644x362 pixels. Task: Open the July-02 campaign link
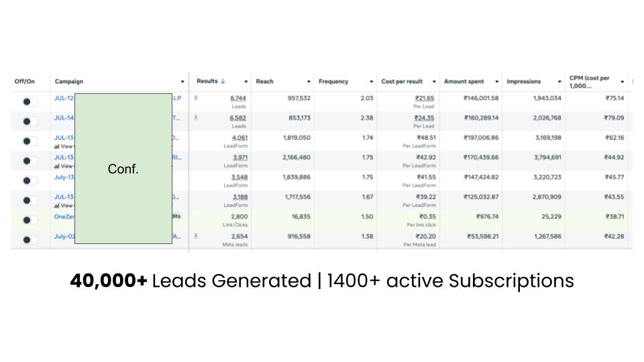click(64, 236)
